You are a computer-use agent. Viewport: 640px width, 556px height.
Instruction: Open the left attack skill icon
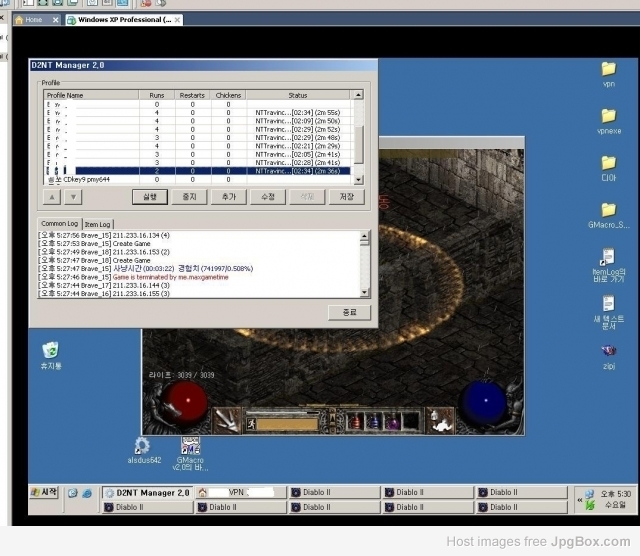click(x=227, y=420)
